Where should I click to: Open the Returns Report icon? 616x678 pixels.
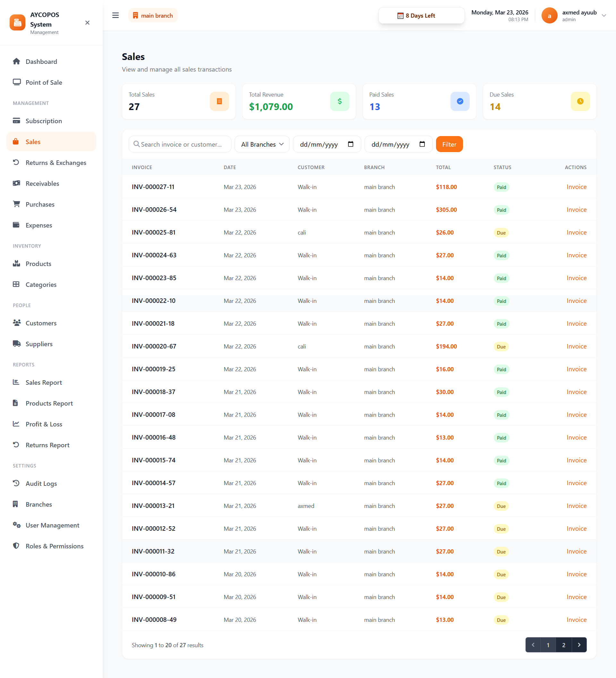pos(16,444)
